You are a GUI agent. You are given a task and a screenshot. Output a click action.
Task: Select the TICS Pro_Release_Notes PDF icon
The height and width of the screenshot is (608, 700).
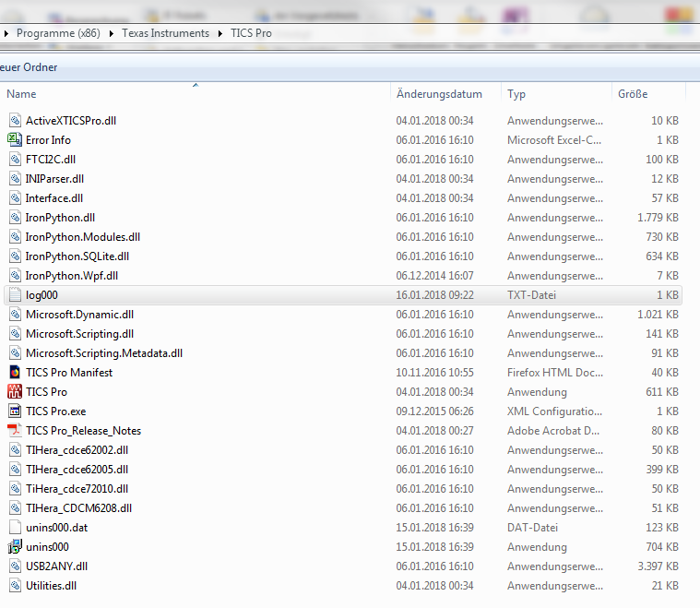pyautogui.click(x=15, y=431)
